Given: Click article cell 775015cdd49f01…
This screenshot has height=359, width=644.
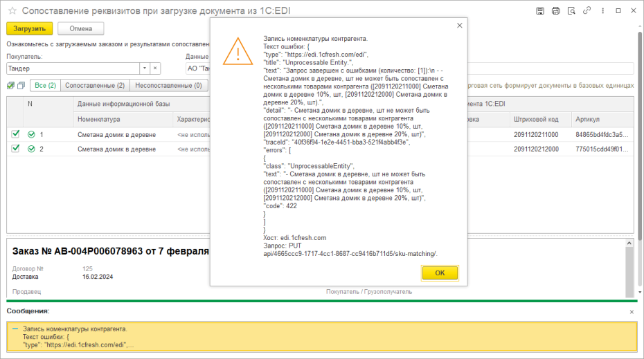Looking at the screenshot, I should [x=602, y=149].
